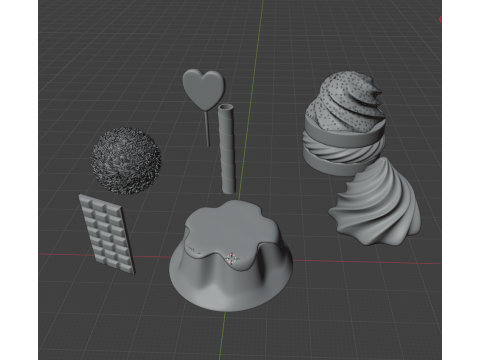Select the fallen whipped cream swirl
The image size is (480, 360).
376,203
